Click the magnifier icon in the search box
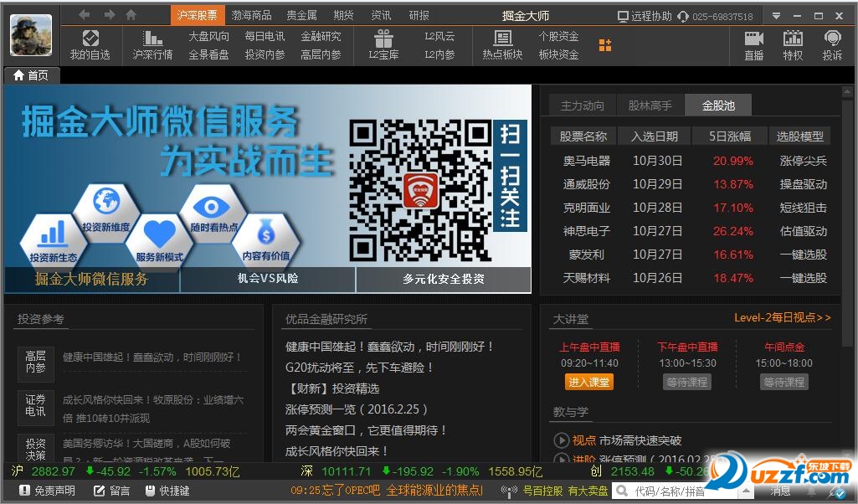This screenshot has height=504, width=858. 622,491
